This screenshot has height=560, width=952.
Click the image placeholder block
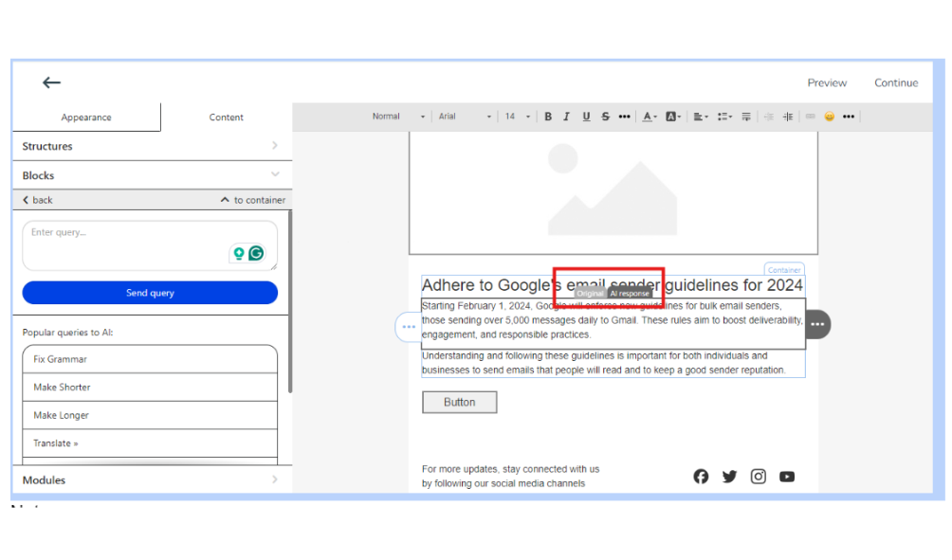613,193
